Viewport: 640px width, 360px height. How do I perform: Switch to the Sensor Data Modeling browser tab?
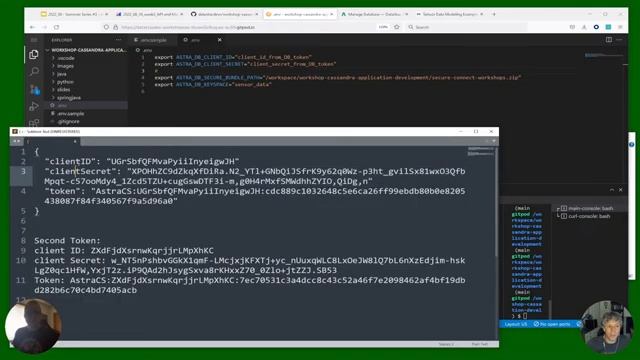coord(449,14)
